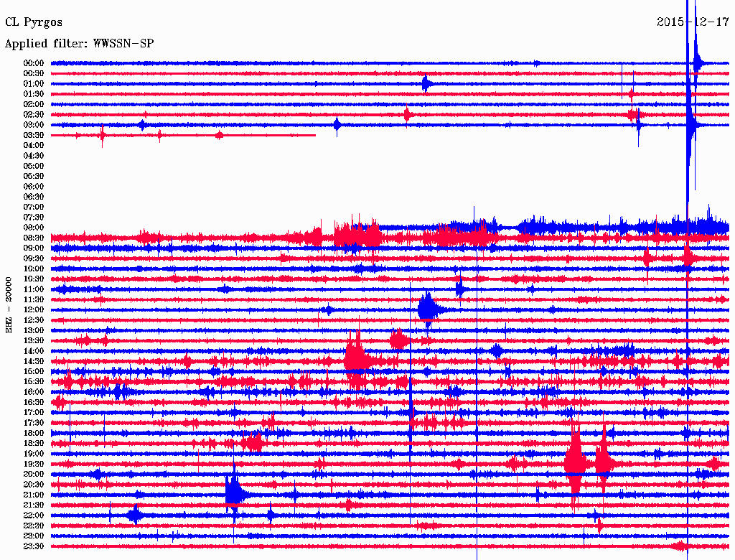Click the 07:00 time label
735x560 pixels.
(x=34, y=207)
